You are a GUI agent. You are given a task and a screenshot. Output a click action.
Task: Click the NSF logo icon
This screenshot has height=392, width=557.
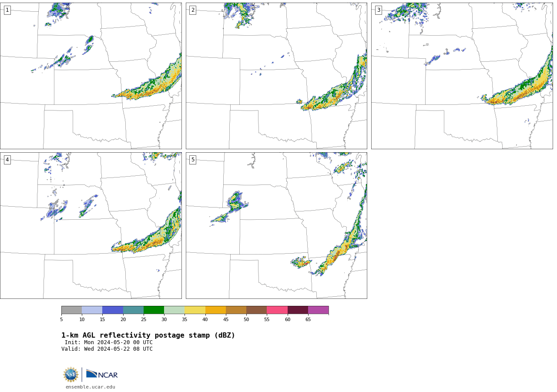71,375
